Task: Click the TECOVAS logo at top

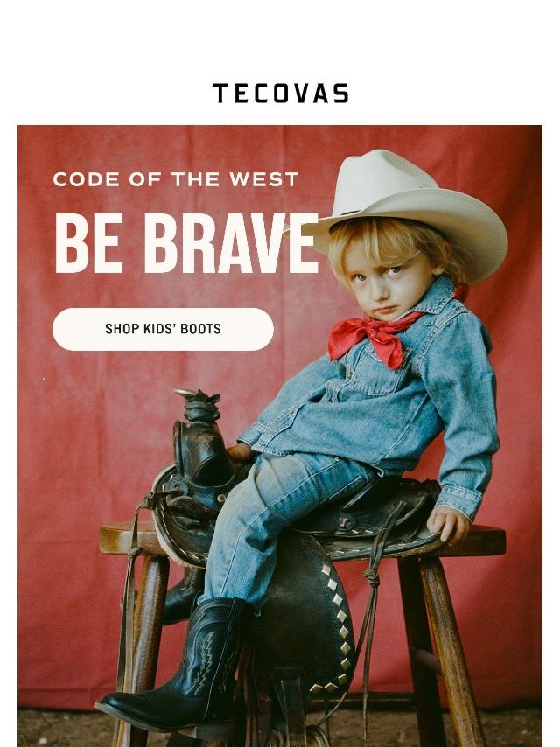Action: 280,94
